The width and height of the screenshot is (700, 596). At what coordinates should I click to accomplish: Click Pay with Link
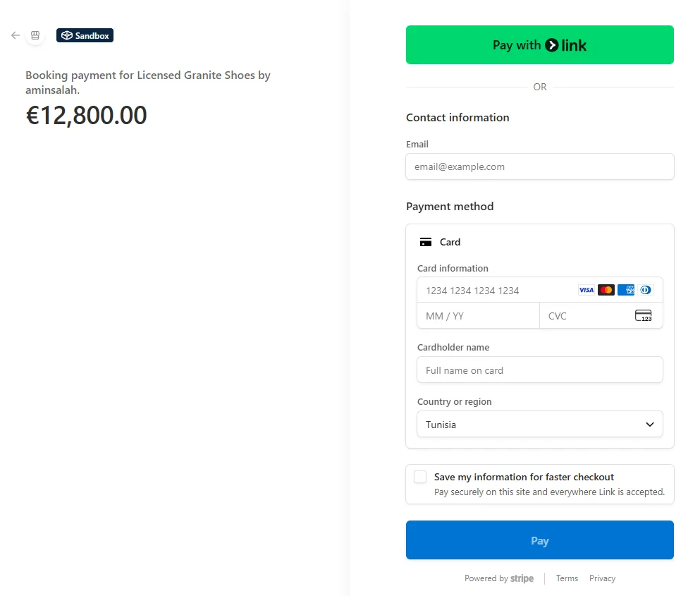tap(539, 44)
